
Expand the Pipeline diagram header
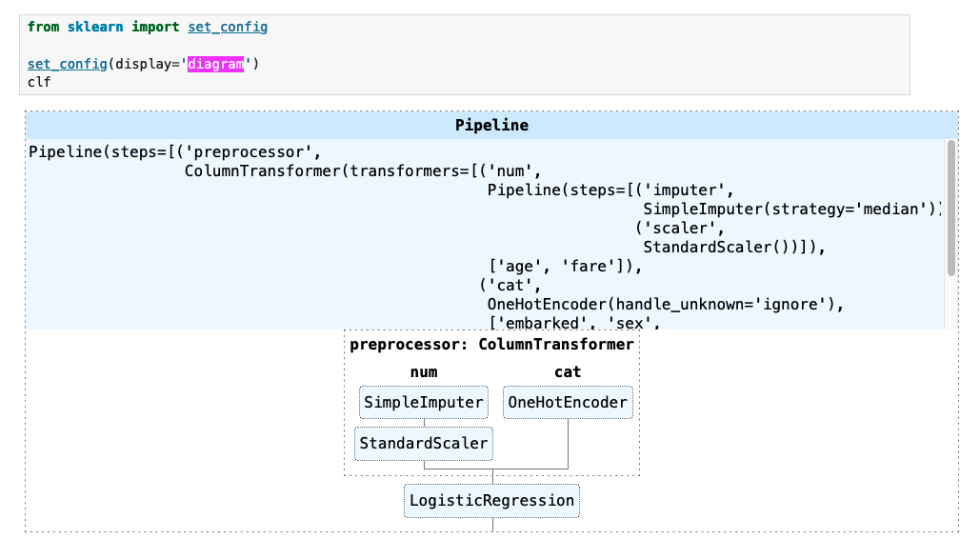491,125
